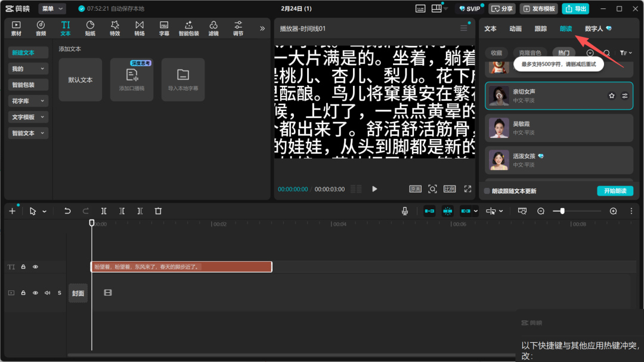Lock the text track
Screen dimensions: 644x362
(23, 267)
